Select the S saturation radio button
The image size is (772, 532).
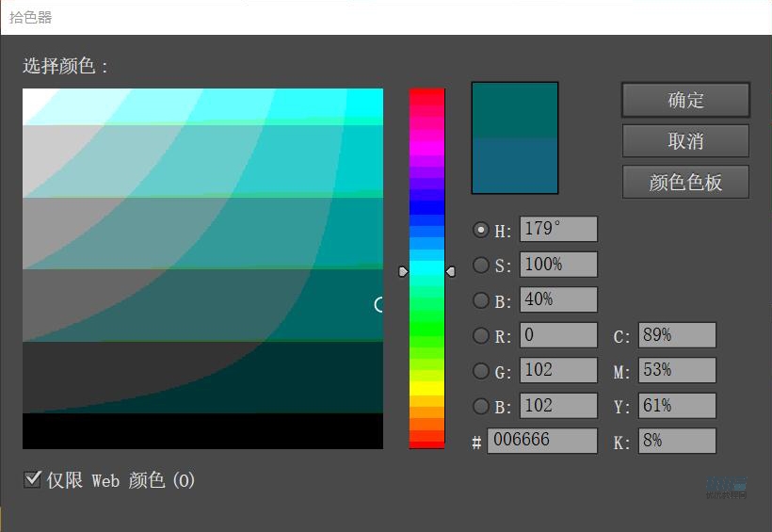pyautogui.click(x=481, y=265)
